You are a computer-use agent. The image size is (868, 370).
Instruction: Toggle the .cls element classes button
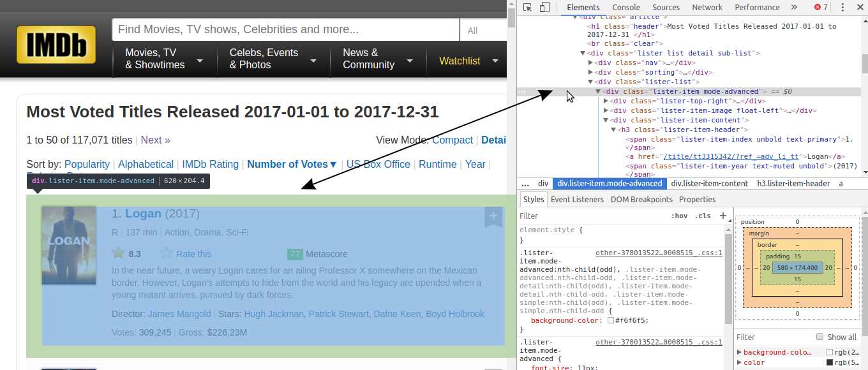(703, 216)
